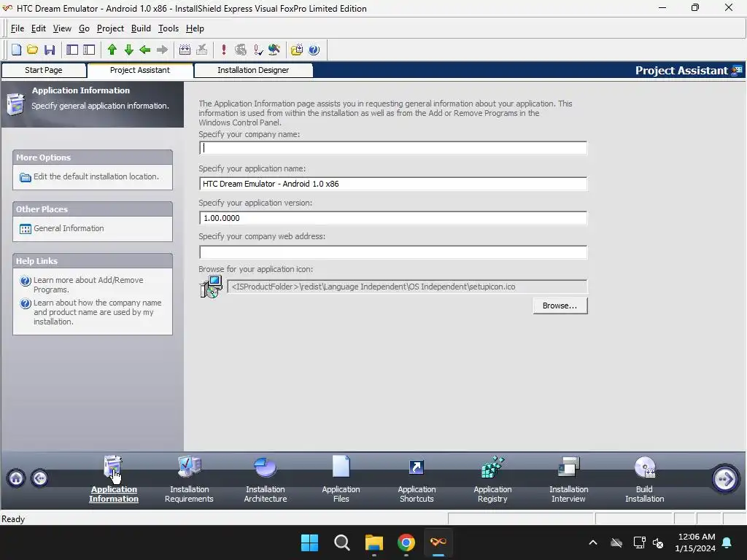Open the Application Registry step
The image size is (747, 560).
pos(492,479)
